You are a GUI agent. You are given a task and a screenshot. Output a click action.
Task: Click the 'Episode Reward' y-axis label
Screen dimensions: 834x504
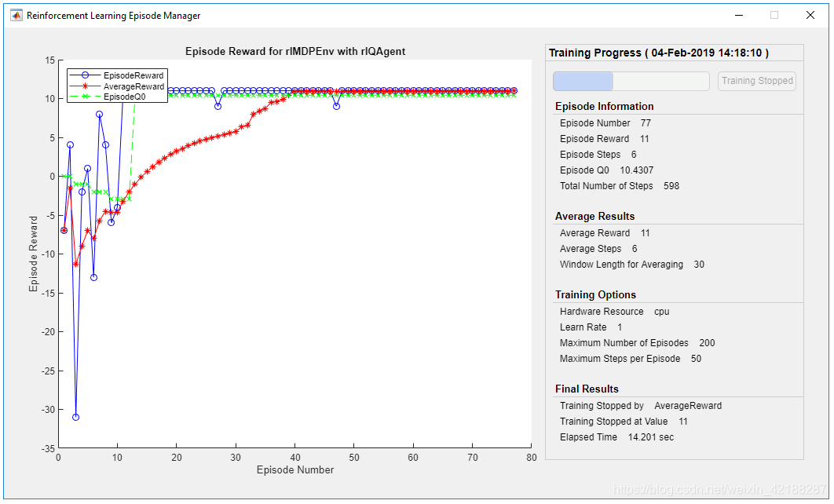(34, 254)
